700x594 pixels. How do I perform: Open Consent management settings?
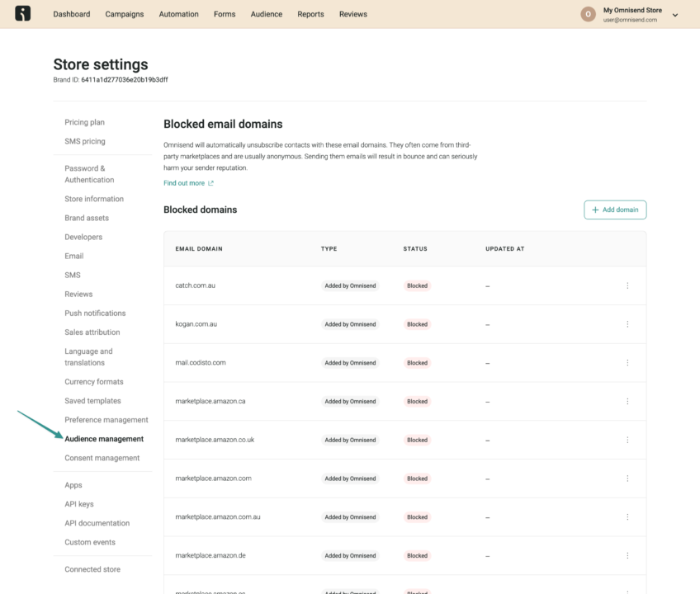click(x=102, y=459)
